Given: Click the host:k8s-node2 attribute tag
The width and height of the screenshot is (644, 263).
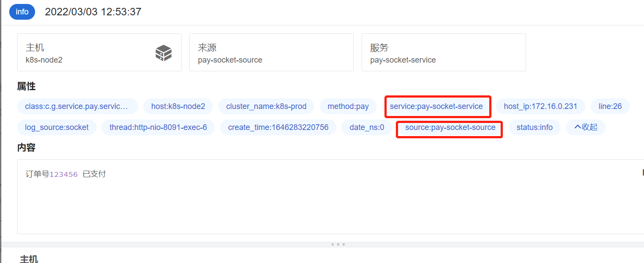Looking at the screenshot, I should pos(178,106).
